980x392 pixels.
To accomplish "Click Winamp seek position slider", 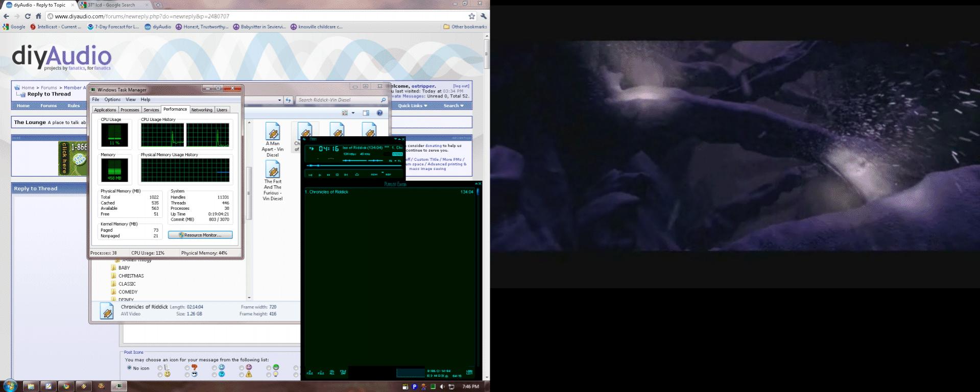I will [354, 165].
